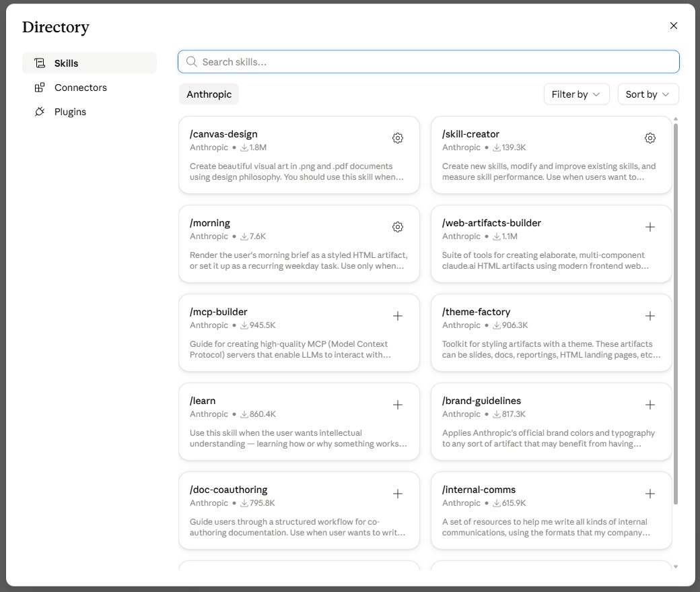Open the /learn skill title
The width and height of the screenshot is (700, 592).
coord(203,401)
